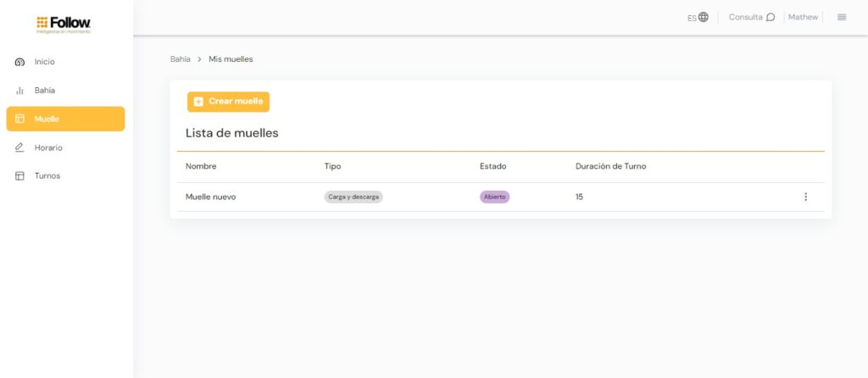Open the Bahía section from the sidebar

pos(44,90)
